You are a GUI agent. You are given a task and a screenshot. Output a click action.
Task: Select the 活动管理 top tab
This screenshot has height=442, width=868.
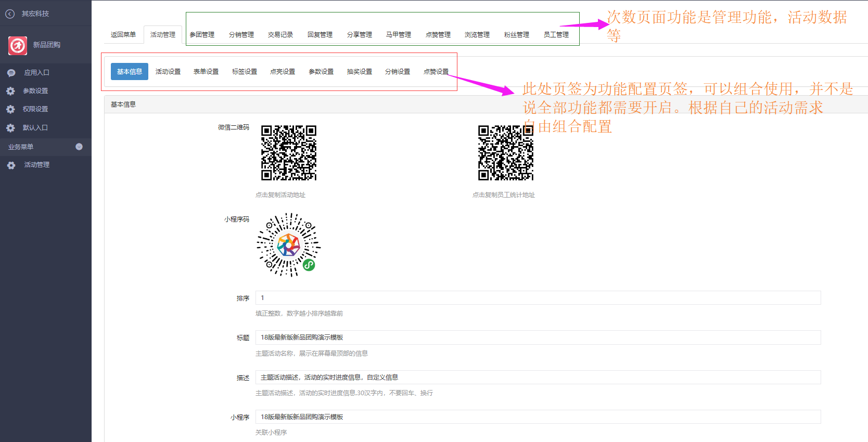tap(163, 35)
